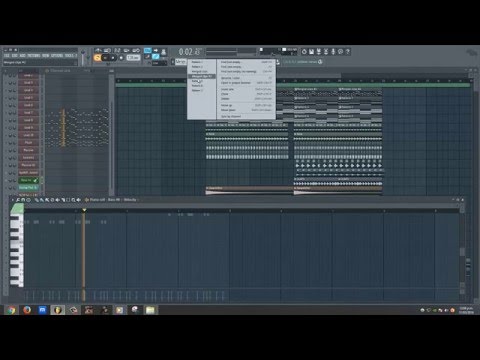Choose Move down from pattern menu
The height and width of the screenshot is (360, 480).
246,110
